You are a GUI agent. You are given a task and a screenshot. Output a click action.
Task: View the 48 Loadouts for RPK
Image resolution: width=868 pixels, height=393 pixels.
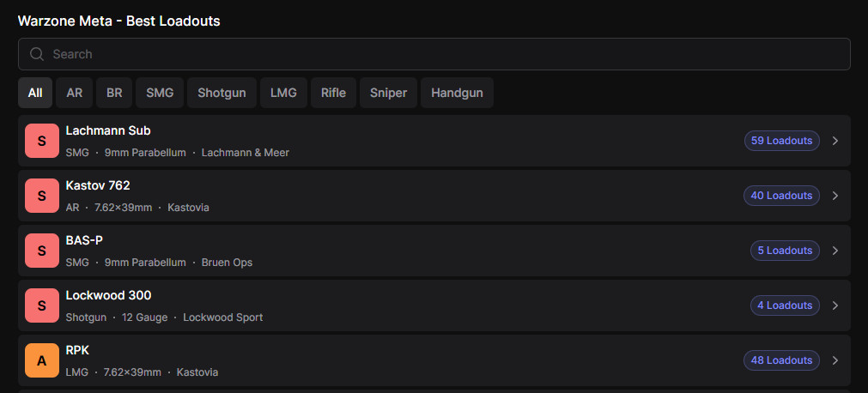(781, 360)
